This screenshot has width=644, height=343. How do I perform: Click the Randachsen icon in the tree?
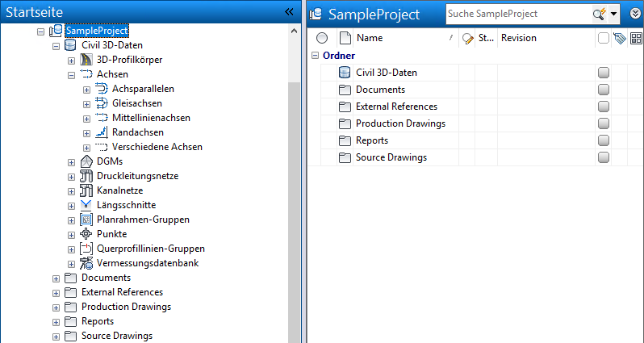click(x=102, y=132)
